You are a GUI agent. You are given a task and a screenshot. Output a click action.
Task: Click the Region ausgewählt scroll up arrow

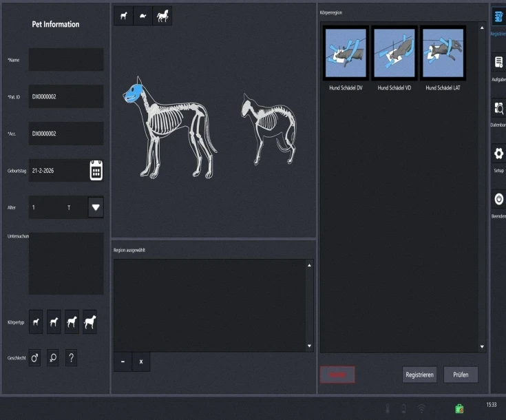click(x=309, y=265)
